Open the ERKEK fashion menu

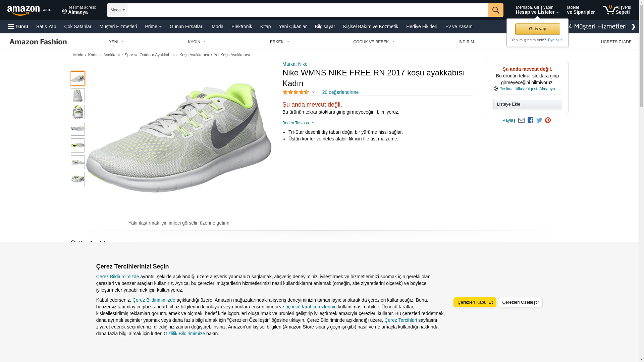coord(279,42)
